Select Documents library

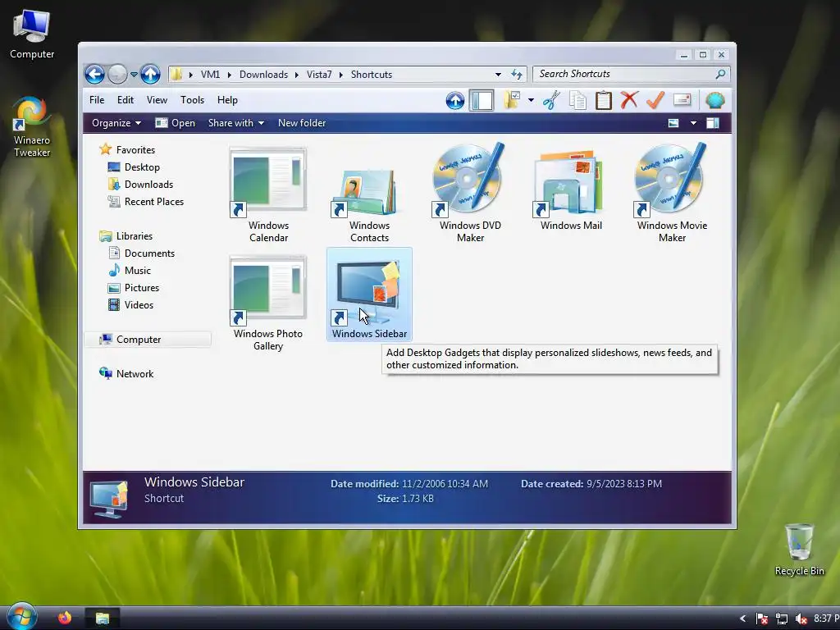[x=149, y=253]
